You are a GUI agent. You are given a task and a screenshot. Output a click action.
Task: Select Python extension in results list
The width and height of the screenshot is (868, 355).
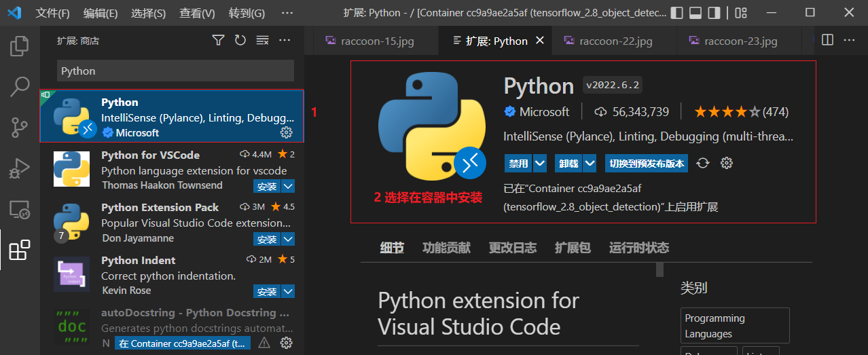[172, 116]
